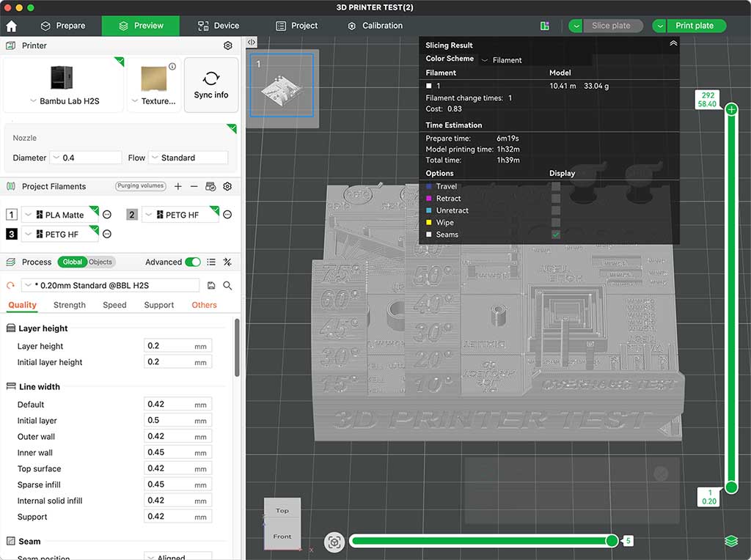Open the Print plate dropdown arrow
This screenshot has width=751, height=560.
click(x=659, y=26)
